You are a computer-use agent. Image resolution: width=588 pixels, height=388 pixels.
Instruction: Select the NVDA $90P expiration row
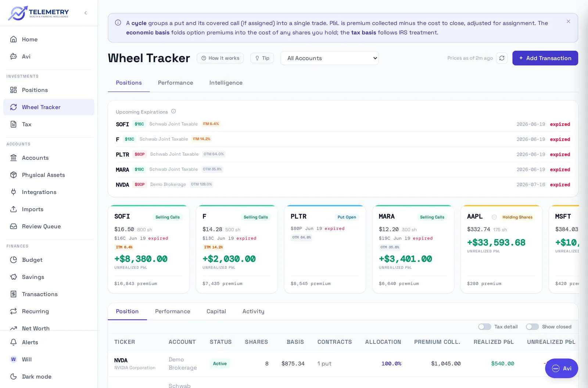[x=343, y=184]
